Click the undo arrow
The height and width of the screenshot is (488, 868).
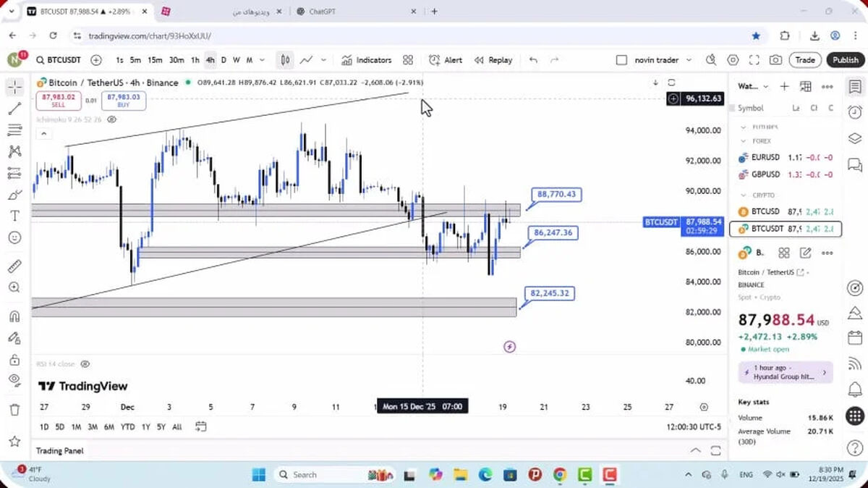[533, 60]
